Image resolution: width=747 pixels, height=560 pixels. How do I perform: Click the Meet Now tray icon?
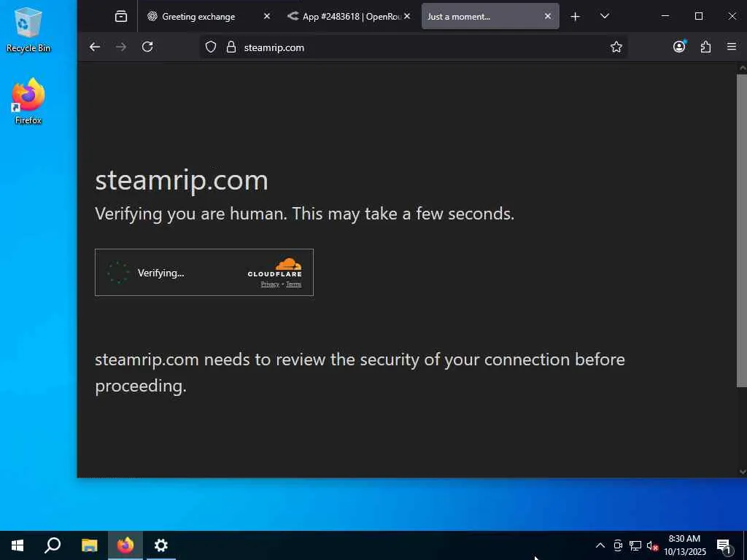[618, 545]
